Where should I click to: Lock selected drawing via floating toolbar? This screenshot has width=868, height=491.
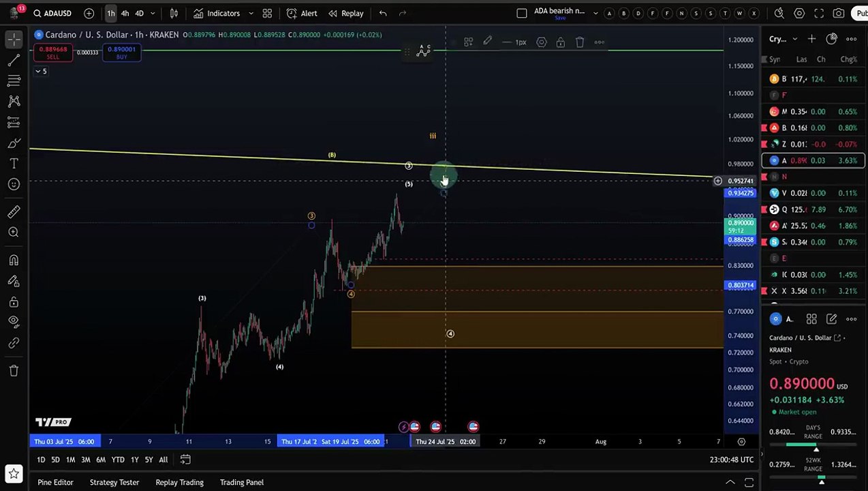[560, 42]
